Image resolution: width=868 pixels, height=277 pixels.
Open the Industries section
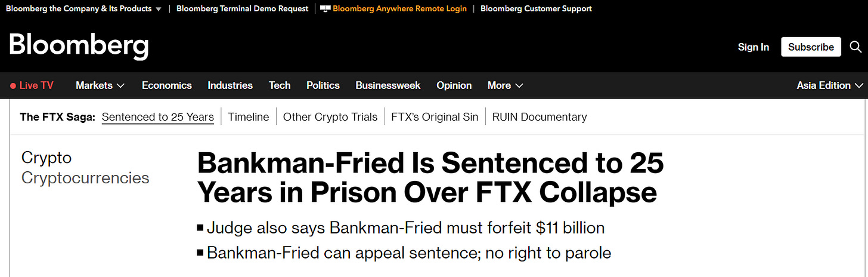(x=230, y=85)
